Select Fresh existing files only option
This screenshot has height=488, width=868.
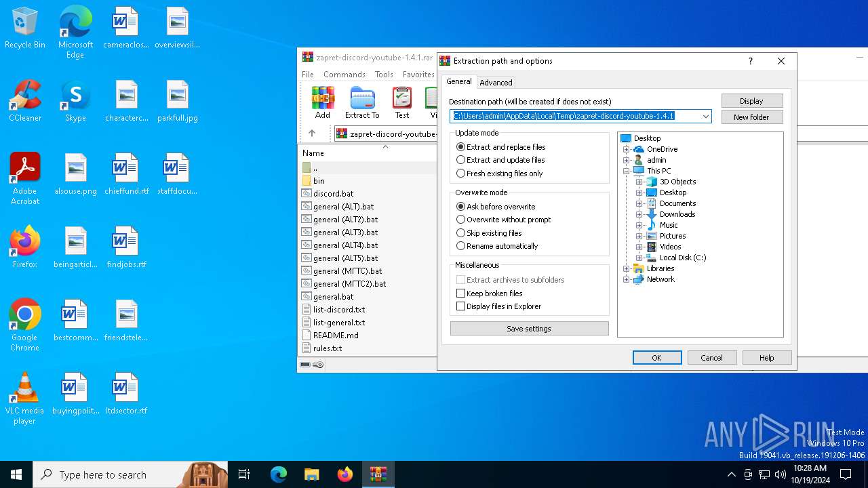pyautogui.click(x=500, y=174)
